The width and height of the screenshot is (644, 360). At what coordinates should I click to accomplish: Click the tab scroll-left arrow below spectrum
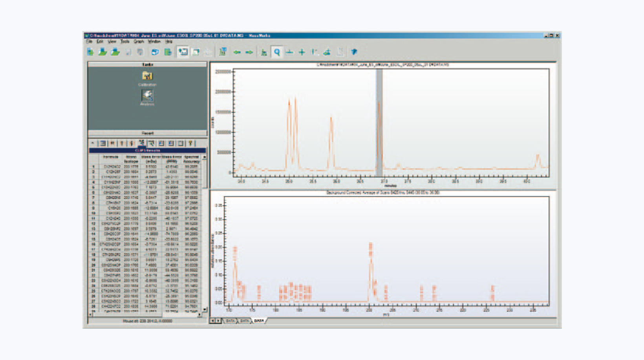[x=212, y=321]
